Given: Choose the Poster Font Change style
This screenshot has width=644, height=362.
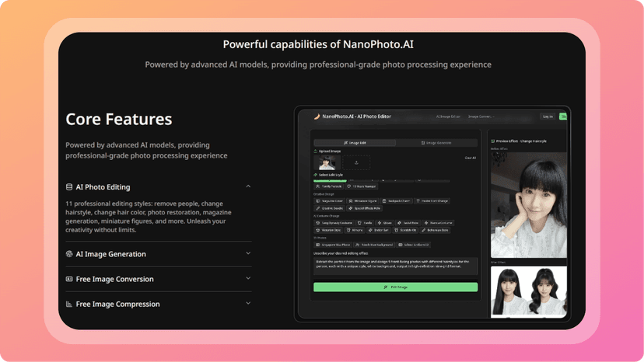Looking at the screenshot, I should tap(432, 201).
